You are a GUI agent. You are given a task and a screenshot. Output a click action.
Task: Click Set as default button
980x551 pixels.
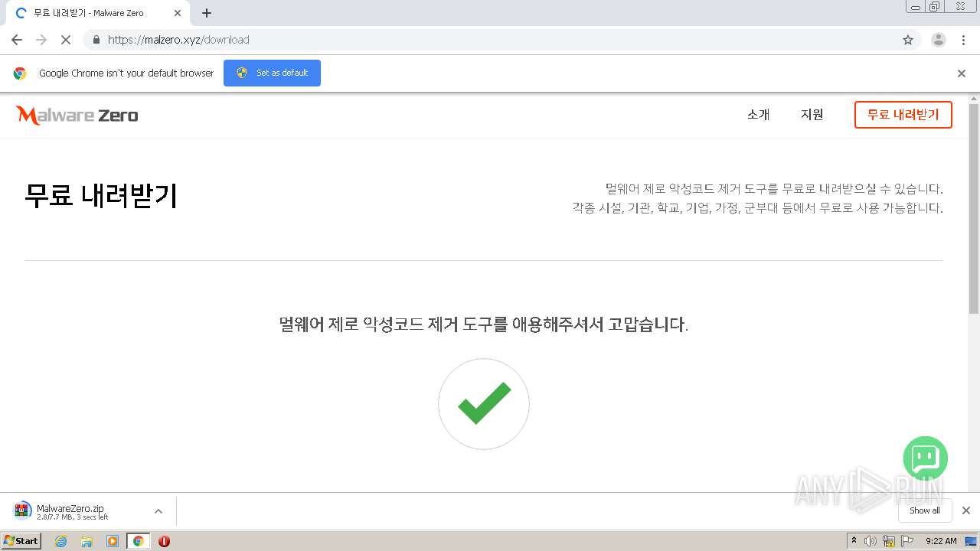point(272,73)
